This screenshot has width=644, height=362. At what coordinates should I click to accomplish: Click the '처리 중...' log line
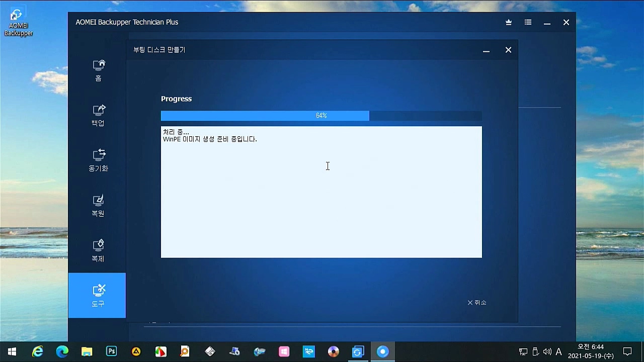(176, 132)
